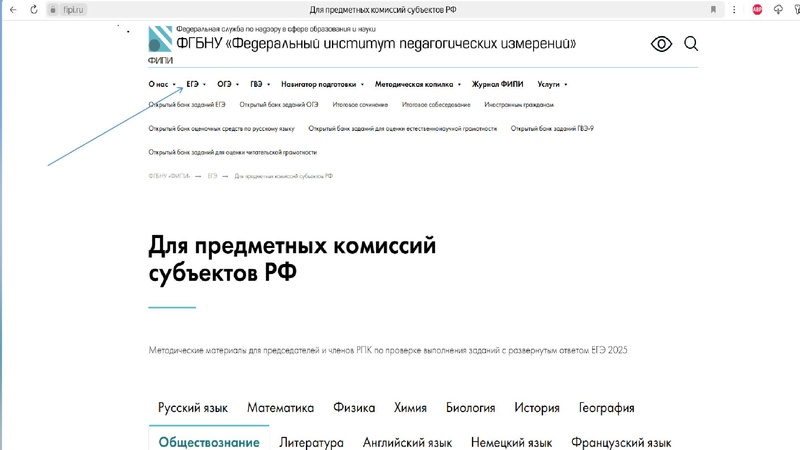Expand the "ГВЭ" menu

(x=260, y=84)
